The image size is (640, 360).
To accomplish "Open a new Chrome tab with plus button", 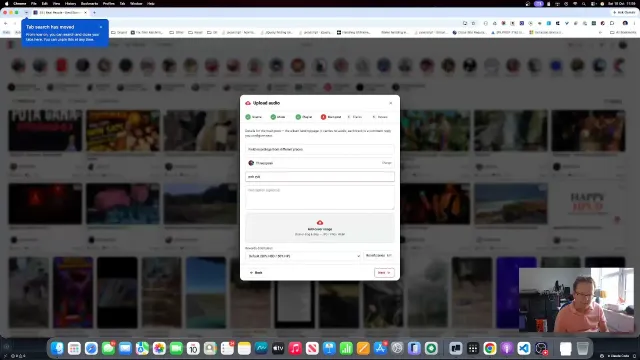I will 94,13.
